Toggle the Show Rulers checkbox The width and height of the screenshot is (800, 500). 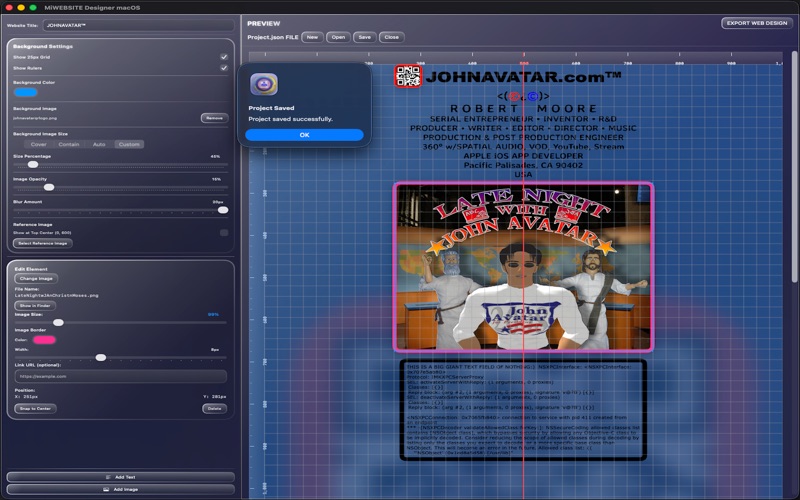pos(223,68)
